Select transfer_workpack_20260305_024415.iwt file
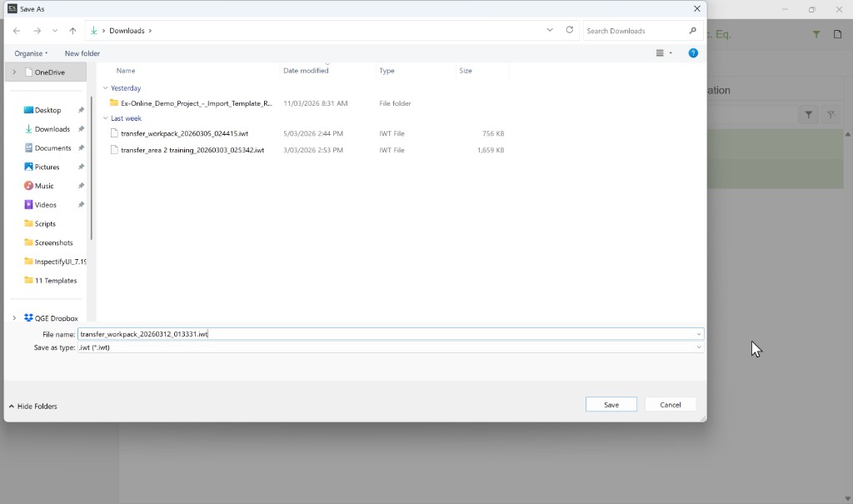 (x=184, y=133)
